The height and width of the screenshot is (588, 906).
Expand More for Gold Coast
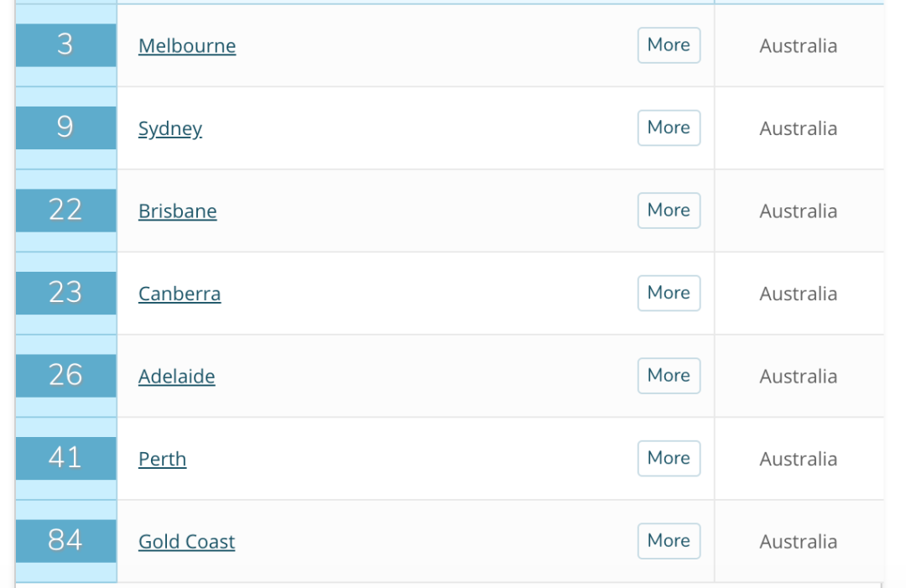click(669, 541)
